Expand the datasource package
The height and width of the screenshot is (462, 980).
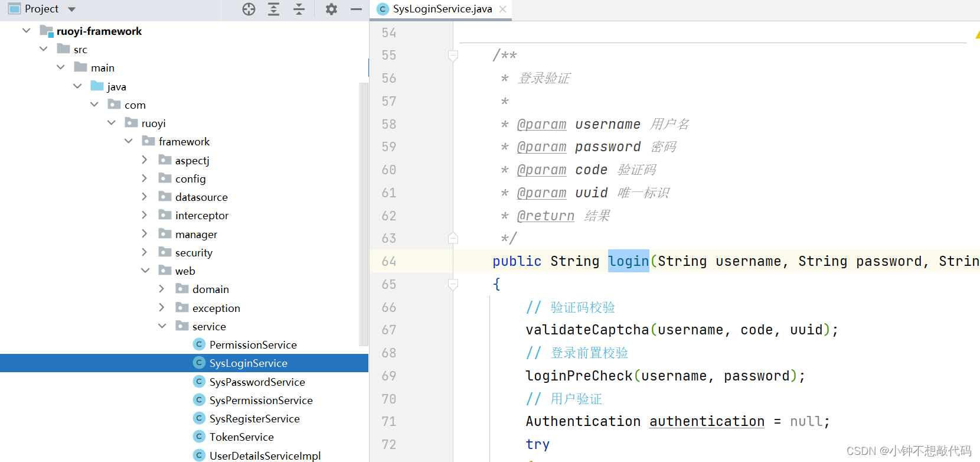click(145, 197)
